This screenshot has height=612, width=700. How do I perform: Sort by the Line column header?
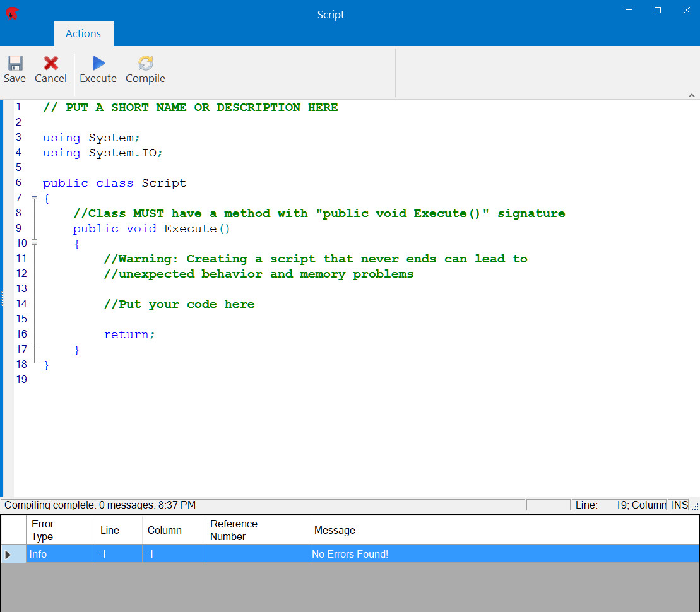(x=111, y=530)
